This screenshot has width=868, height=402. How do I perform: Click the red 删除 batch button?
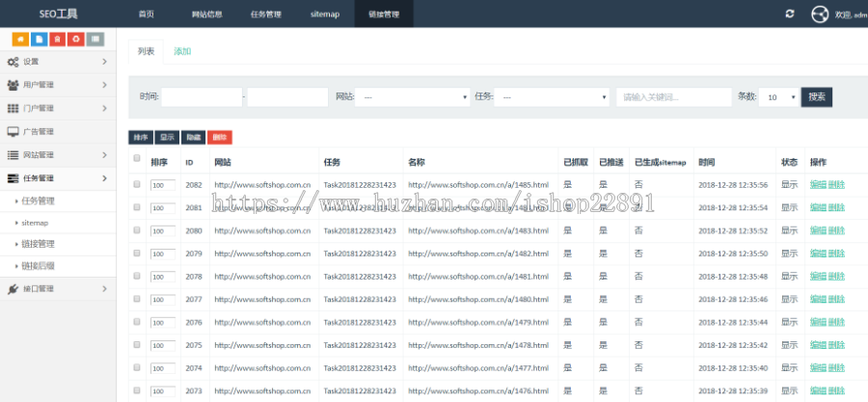click(x=220, y=138)
